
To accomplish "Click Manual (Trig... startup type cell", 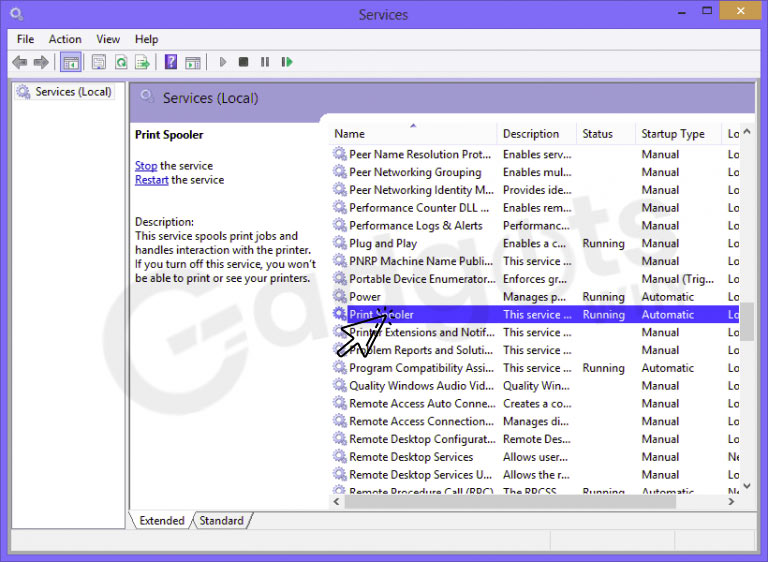I will [x=678, y=279].
